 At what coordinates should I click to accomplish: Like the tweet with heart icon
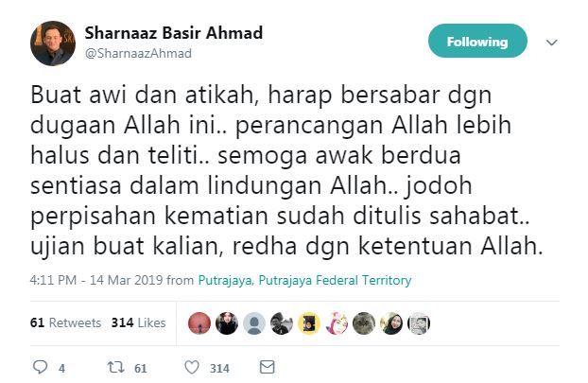point(192,367)
